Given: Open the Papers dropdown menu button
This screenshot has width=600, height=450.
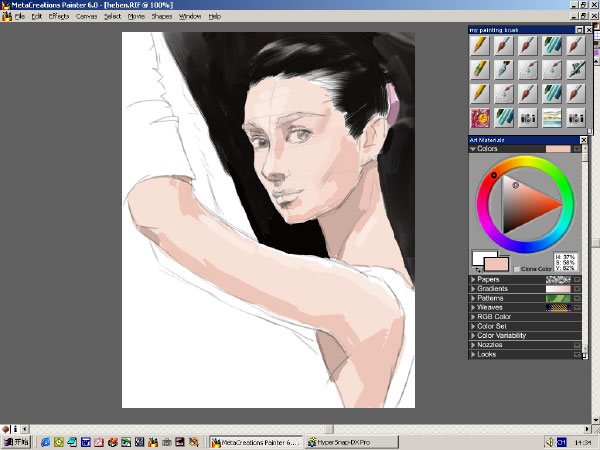Looking at the screenshot, I should coord(577,279).
